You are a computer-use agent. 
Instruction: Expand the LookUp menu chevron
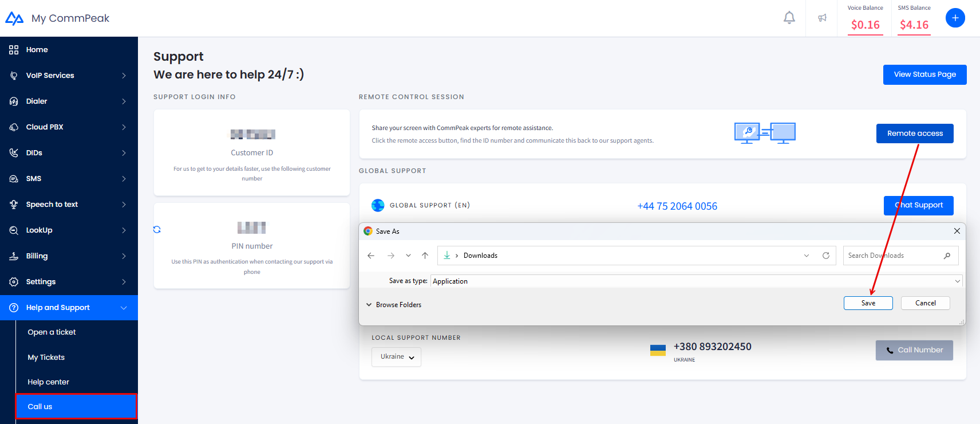coord(124,230)
